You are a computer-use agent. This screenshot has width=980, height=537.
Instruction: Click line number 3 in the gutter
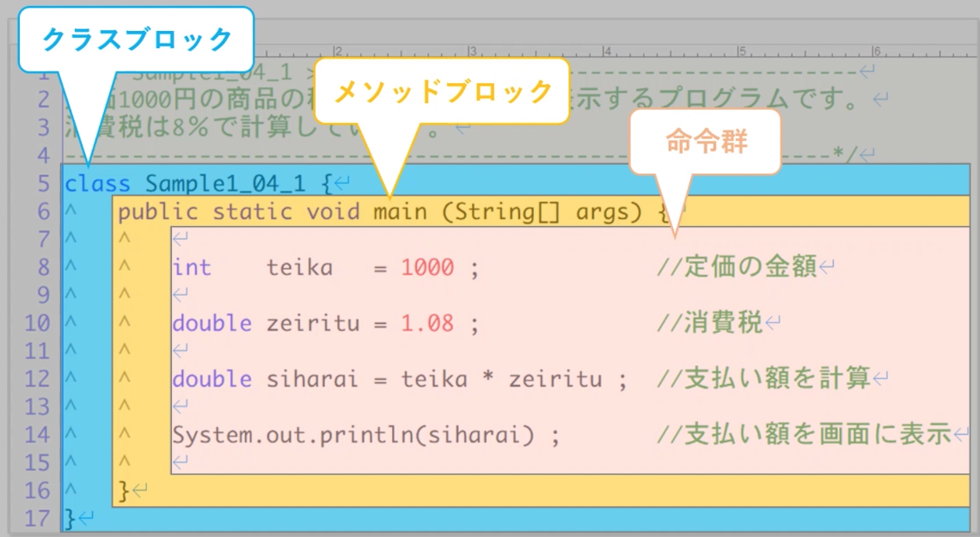[x=43, y=127]
